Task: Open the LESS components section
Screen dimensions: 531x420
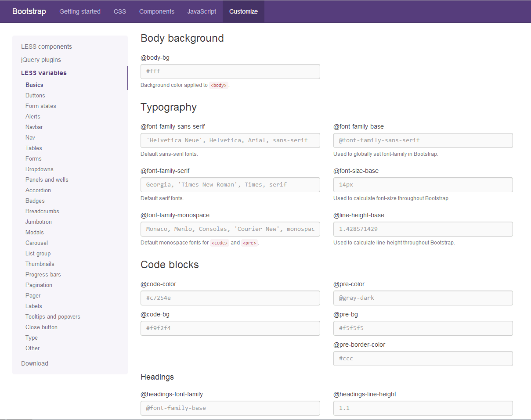Action: (46, 46)
